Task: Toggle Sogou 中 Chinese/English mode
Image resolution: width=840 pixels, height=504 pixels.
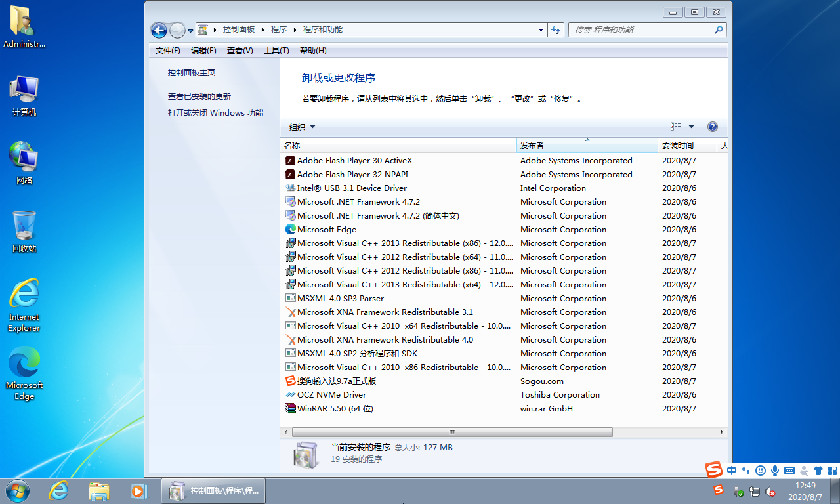Action: 732,470
